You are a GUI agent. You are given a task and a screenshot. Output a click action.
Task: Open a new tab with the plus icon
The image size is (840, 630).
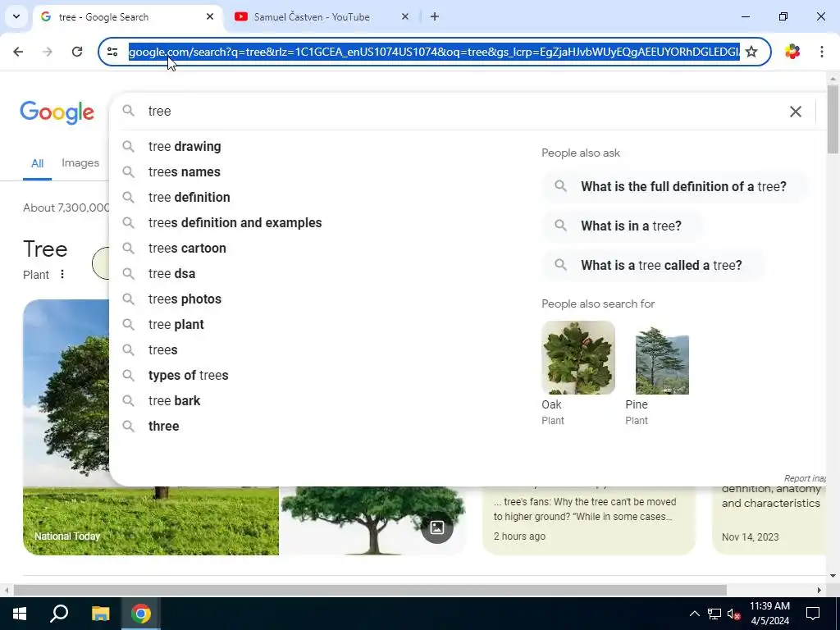(435, 16)
